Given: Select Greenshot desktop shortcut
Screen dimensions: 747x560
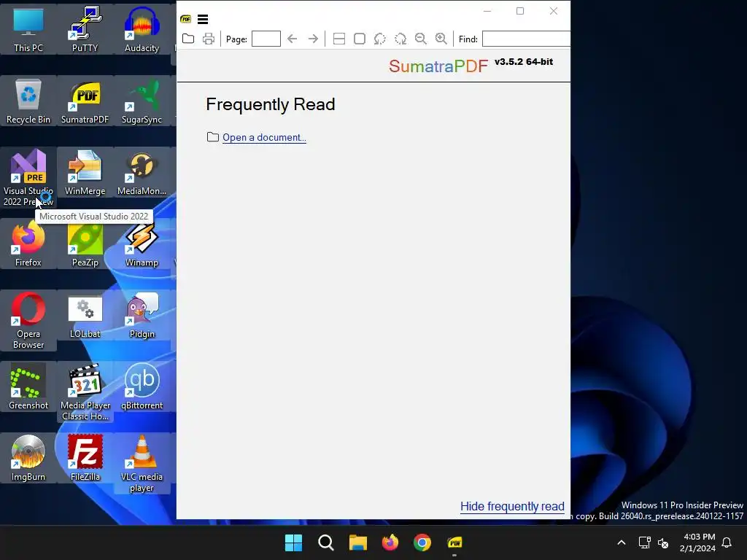Looking at the screenshot, I should [28, 386].
